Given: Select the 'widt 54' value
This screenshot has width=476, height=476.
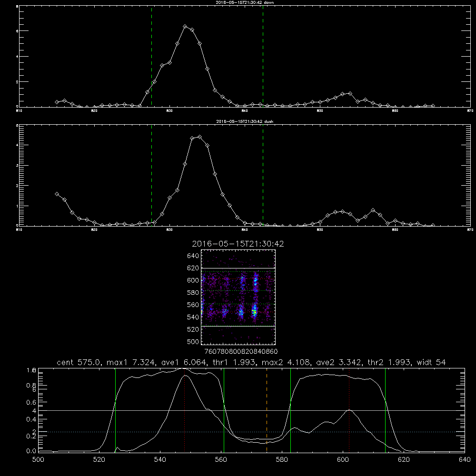Looking at the screenshot, I should tap(431, 362).
